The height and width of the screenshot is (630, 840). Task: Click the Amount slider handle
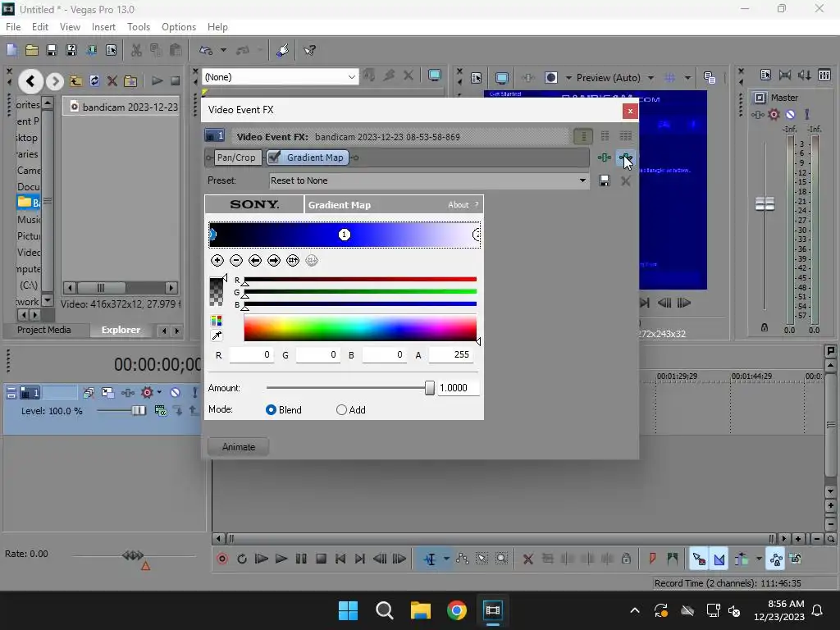(430, 388)
